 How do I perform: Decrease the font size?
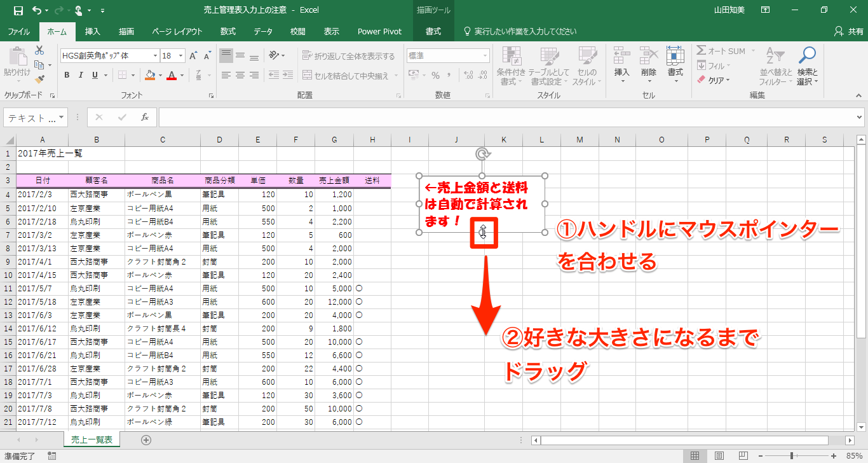tap(207, 56)
